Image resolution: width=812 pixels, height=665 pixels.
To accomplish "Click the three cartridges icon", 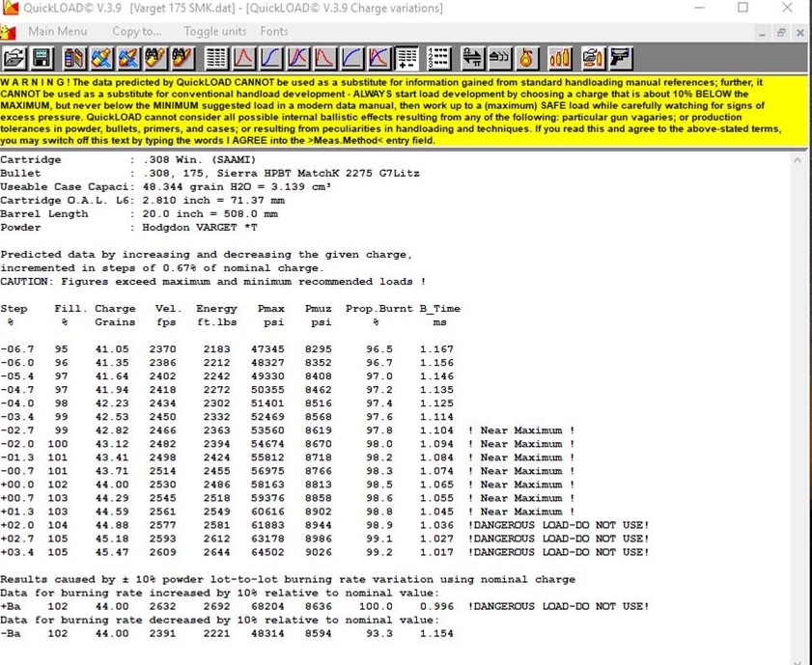I will click(x=560, y=58).
